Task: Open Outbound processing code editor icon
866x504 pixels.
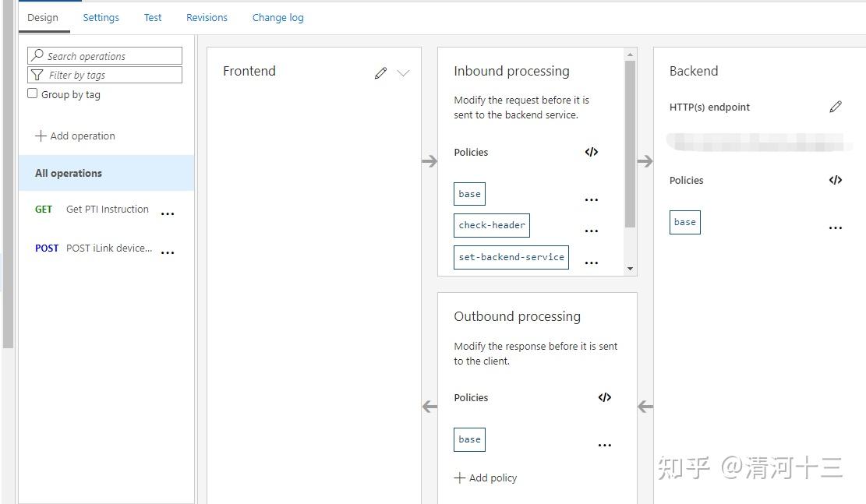Action: [x=604, y=397]
